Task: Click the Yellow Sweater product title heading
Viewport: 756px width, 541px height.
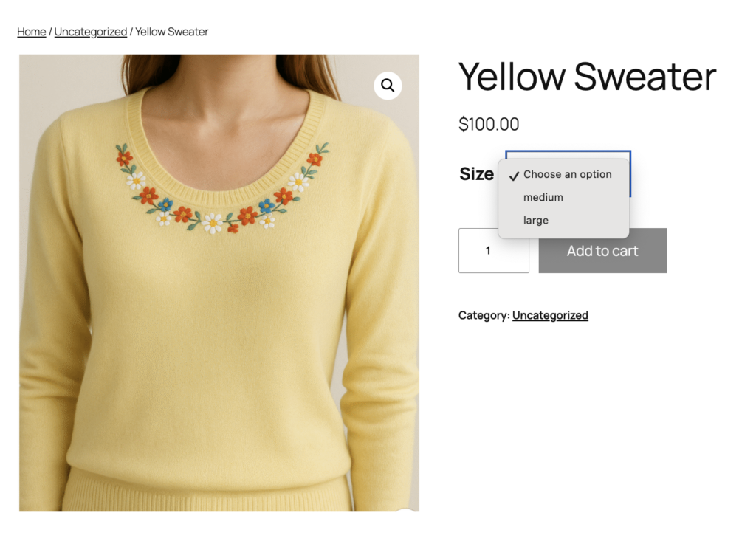Action: [587, 77]
